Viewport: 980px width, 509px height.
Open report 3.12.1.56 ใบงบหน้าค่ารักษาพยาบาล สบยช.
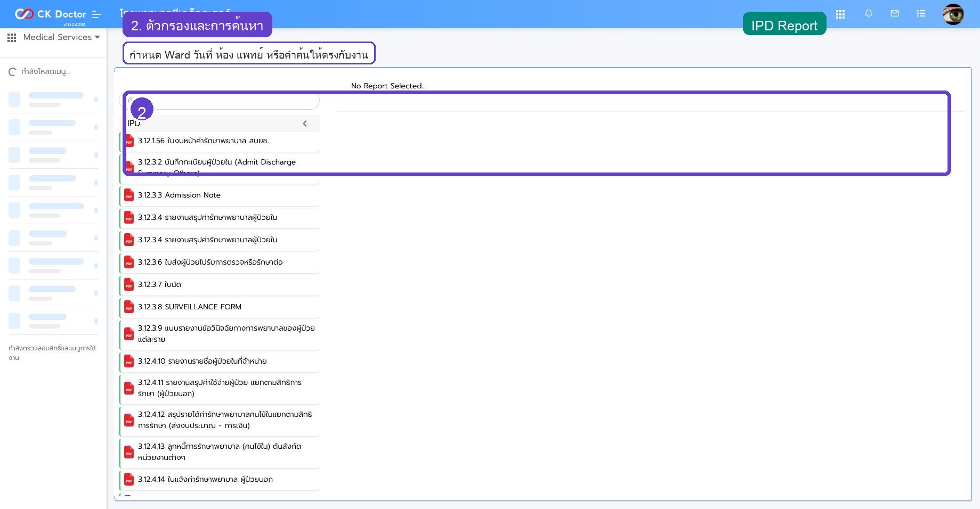point(220,141)
